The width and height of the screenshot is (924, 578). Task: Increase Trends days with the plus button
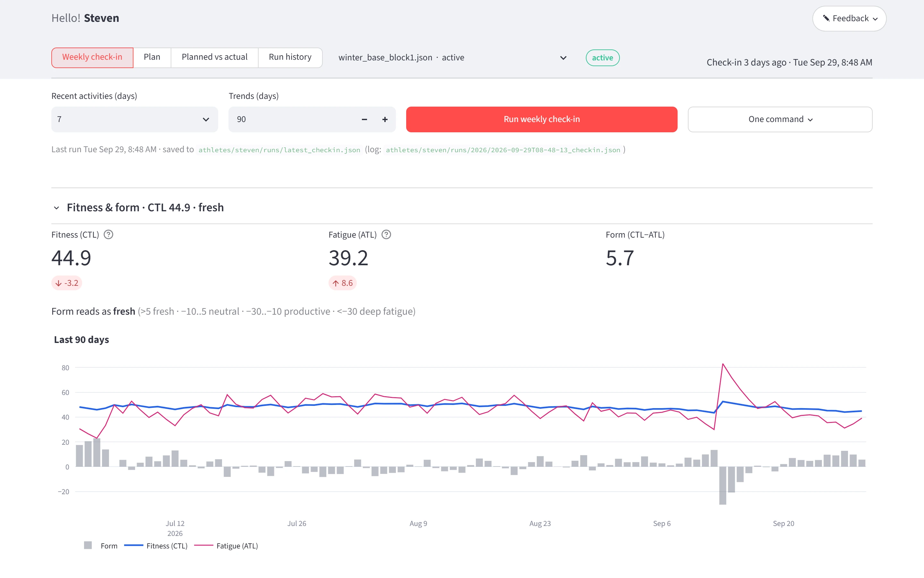tap(385, 120)
